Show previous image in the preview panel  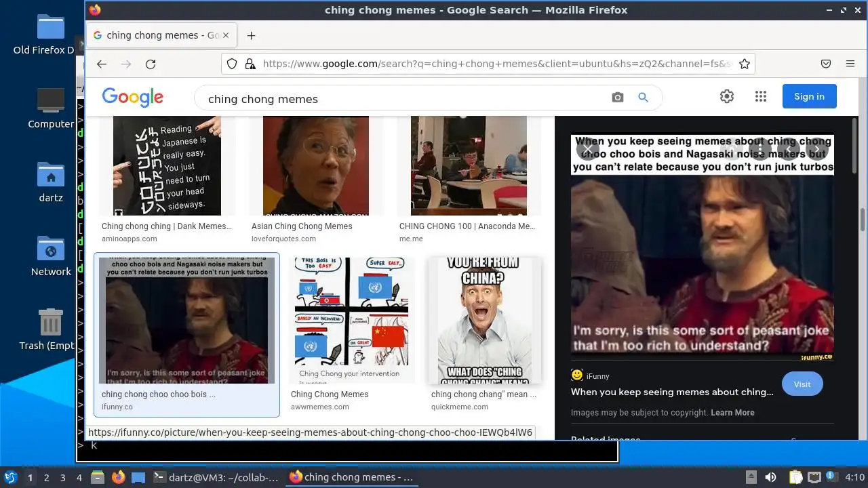788,149
